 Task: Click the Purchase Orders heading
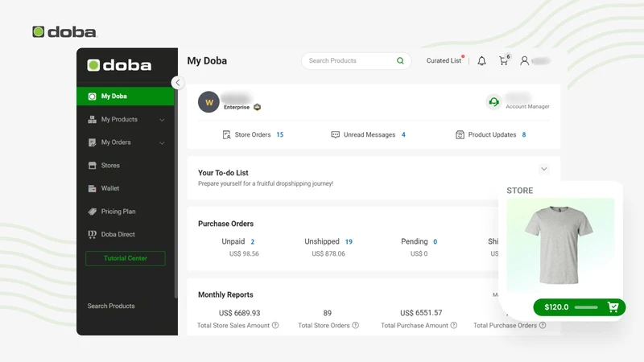pos(225,224)
